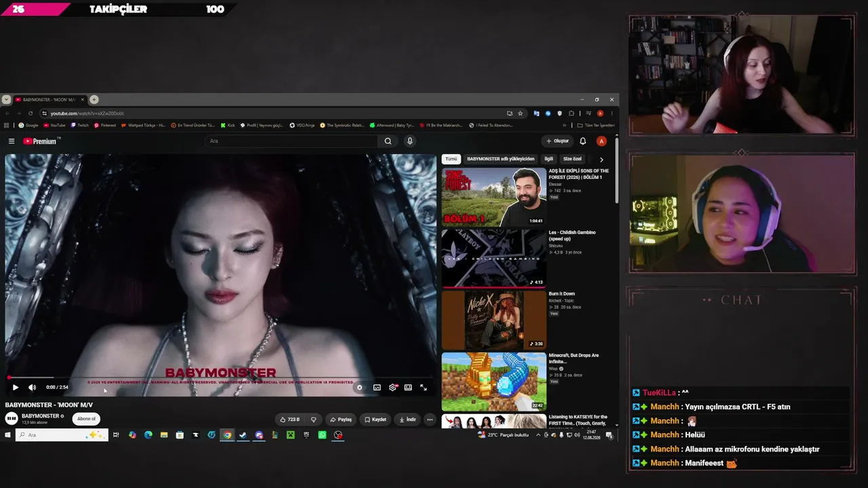The width and height of the screenshot is (868, 488).
Task: Open the Pinterest bookmark
Action: point(105,125)
